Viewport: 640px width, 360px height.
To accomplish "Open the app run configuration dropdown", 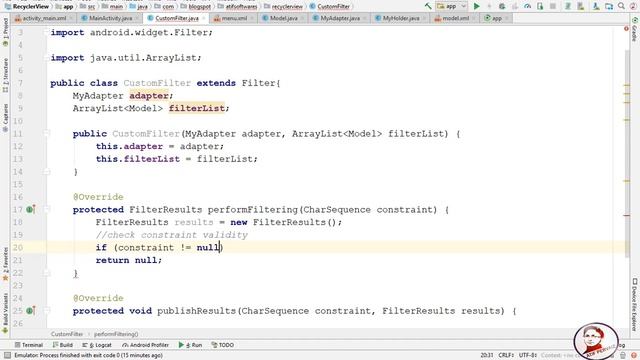I will [451, 6].
